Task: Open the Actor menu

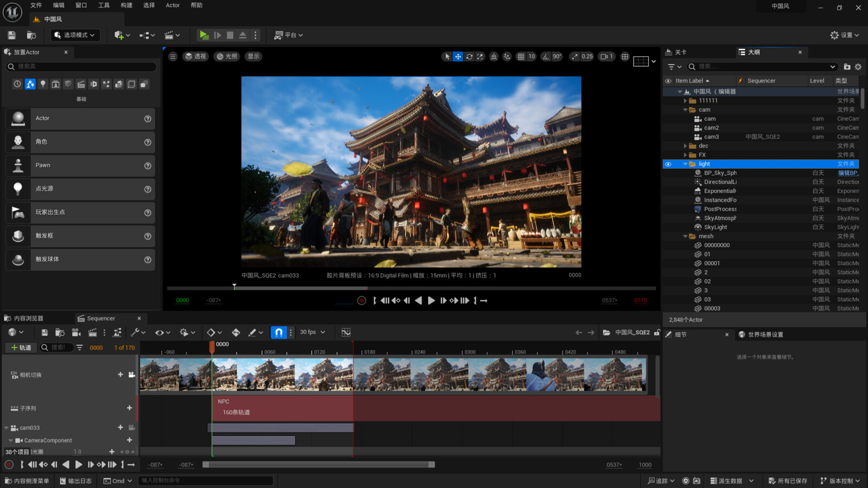Action: [173, 5]
